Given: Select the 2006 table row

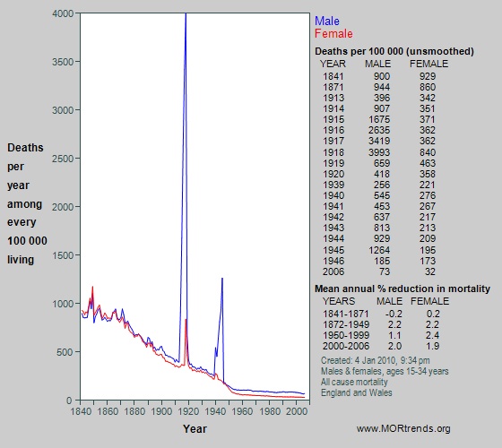Looking at the screenshot, I should pos(379,271).
